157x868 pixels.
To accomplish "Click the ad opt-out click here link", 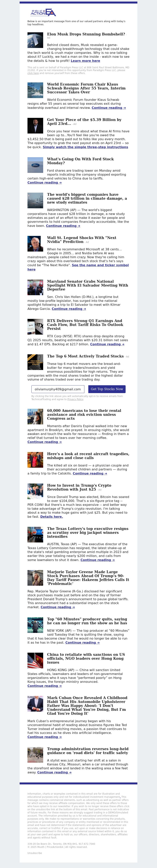I will 33,73.
